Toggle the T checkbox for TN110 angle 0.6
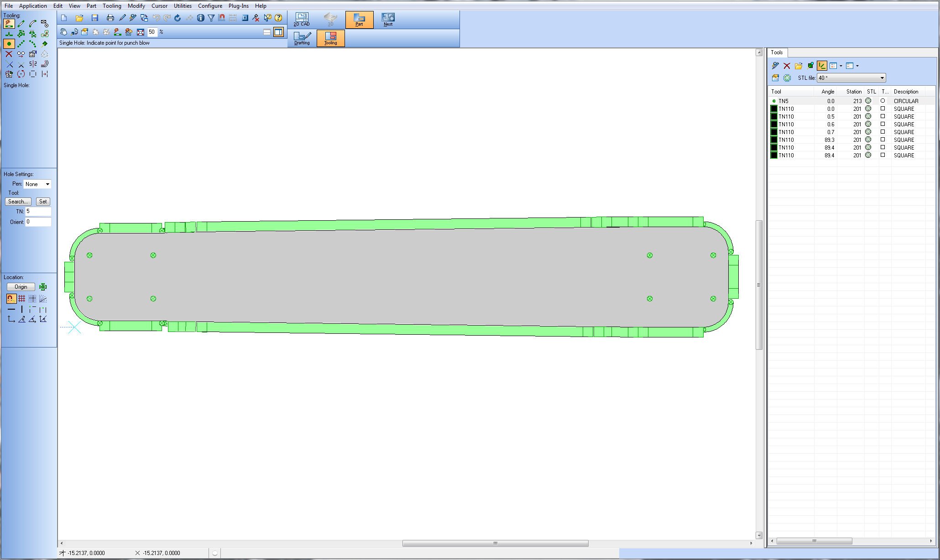 coord(883,124)
